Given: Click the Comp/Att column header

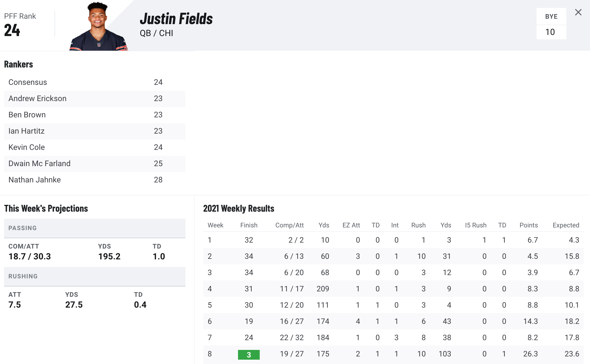Looking at the screenshot, I should (289, 225).
